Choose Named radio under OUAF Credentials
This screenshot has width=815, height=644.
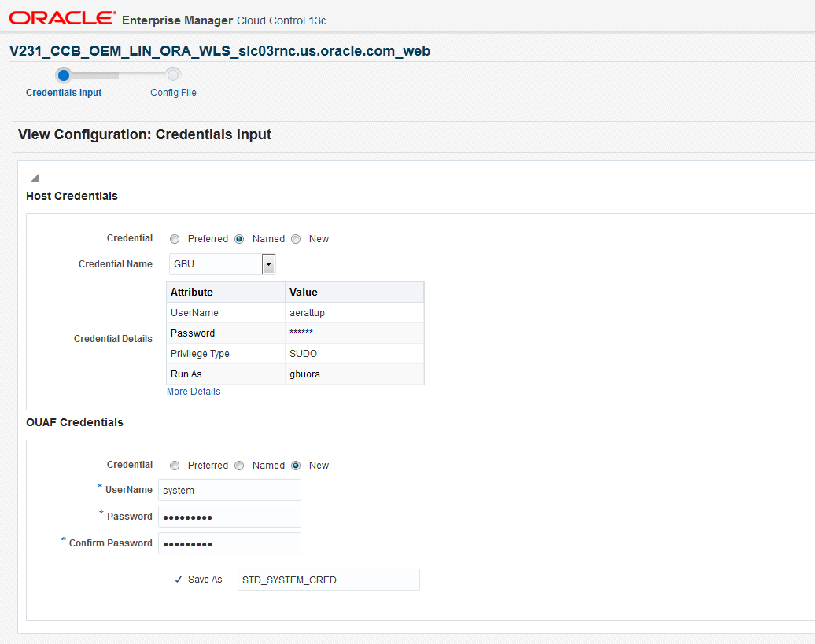click(239, 466)
